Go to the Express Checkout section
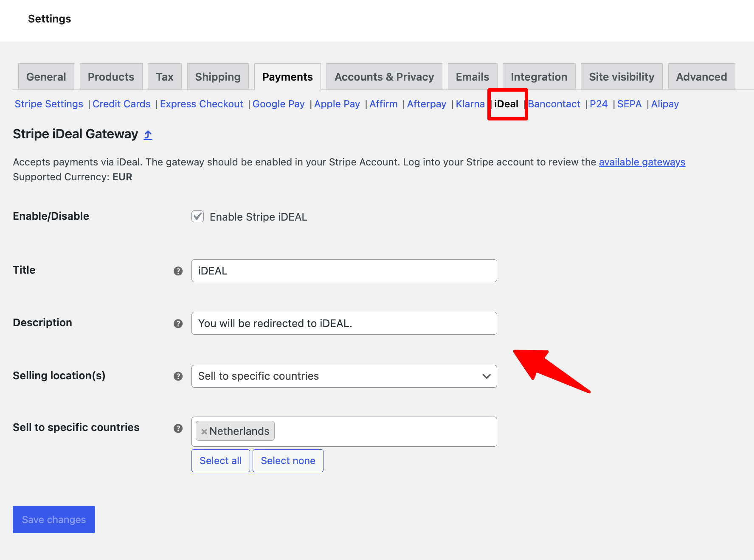 pyautogui.click(x=201, y=104)
